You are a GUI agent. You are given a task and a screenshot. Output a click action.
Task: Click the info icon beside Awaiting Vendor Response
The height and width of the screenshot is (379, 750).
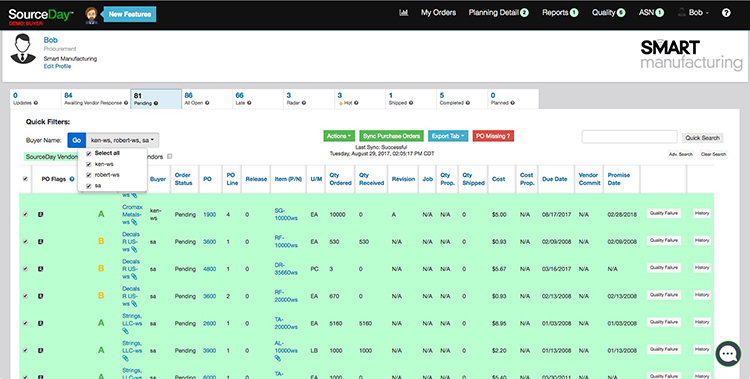click(x=126, y=103)
